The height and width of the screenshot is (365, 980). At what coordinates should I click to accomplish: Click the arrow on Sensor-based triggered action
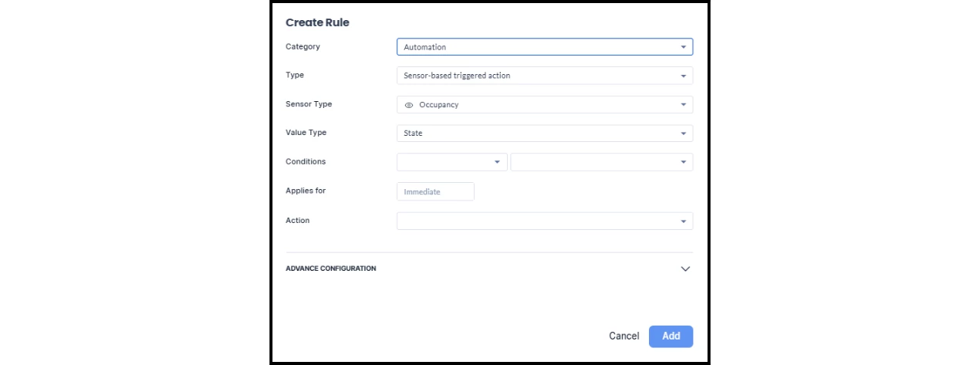(x=683, y=76)
